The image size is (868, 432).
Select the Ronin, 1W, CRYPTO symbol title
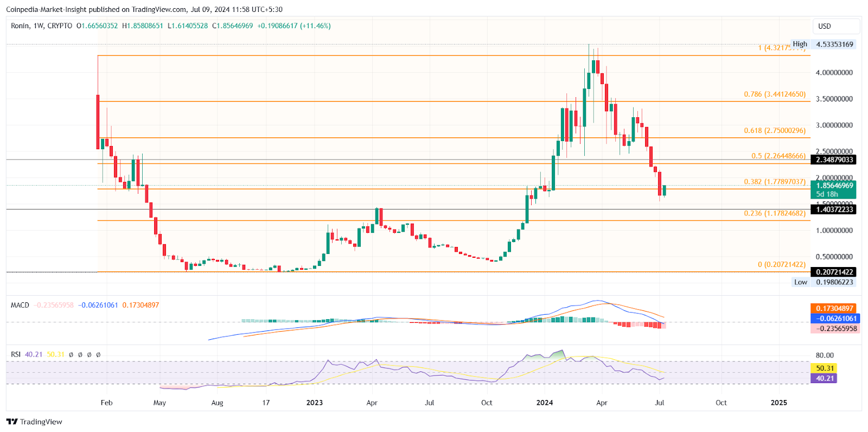pos(41,26)
